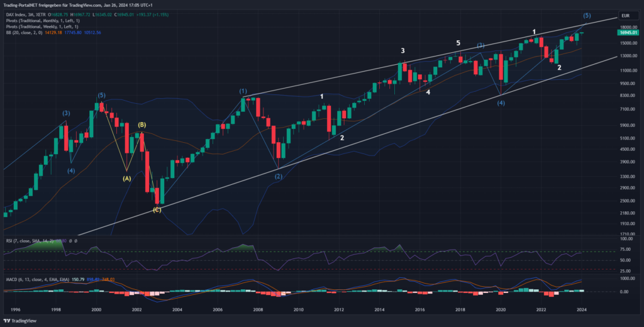
Task: Click the 1996 marker on time axis
Action: [15, 309]
